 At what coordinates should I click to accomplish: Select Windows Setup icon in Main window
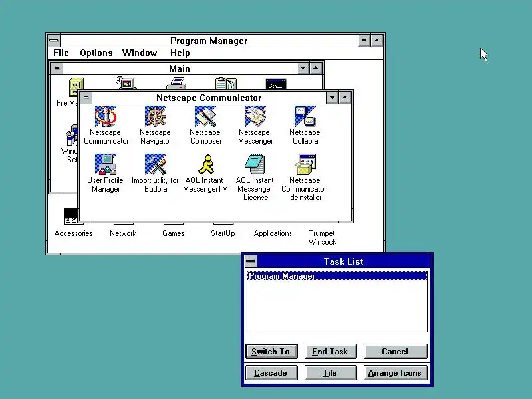click(72, 135)
